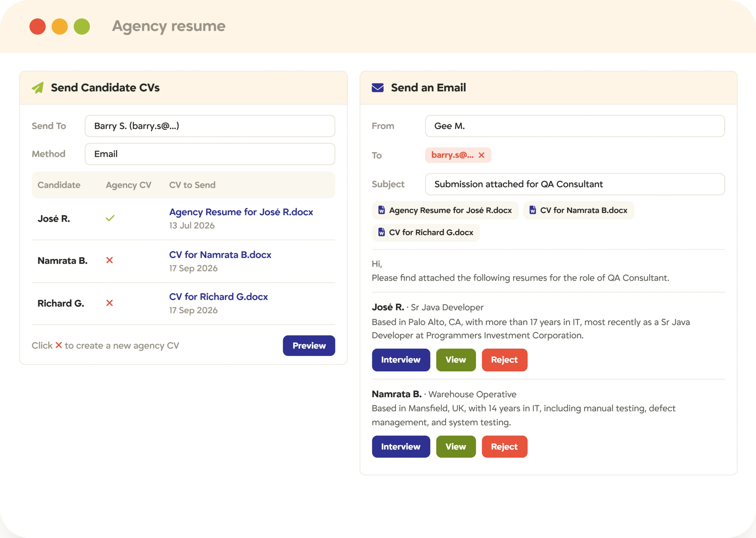Click the CV to Send column header
756x538 pixels.
pos(192,185)
